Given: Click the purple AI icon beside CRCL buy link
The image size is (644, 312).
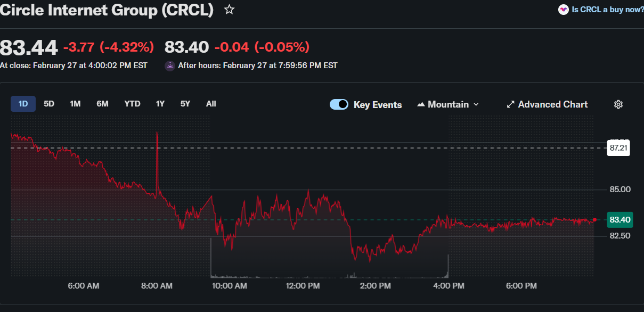Looking at the screenshot, I should coord(563,10).
